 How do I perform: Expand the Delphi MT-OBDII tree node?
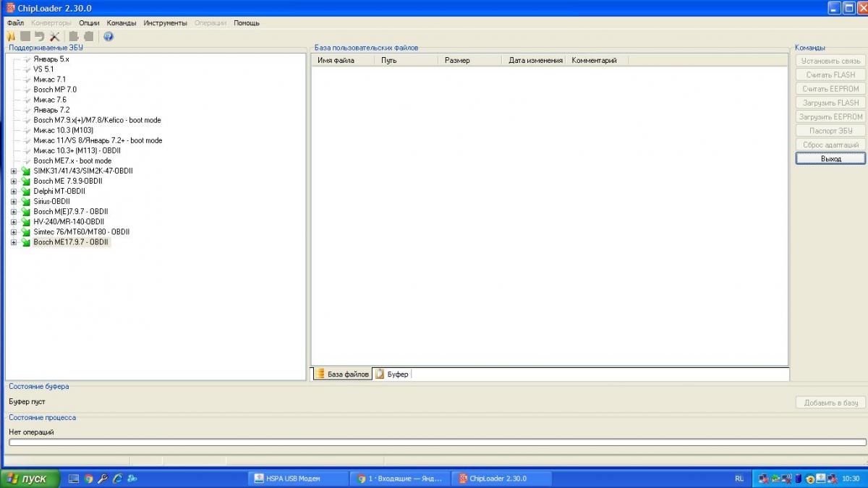14,192
